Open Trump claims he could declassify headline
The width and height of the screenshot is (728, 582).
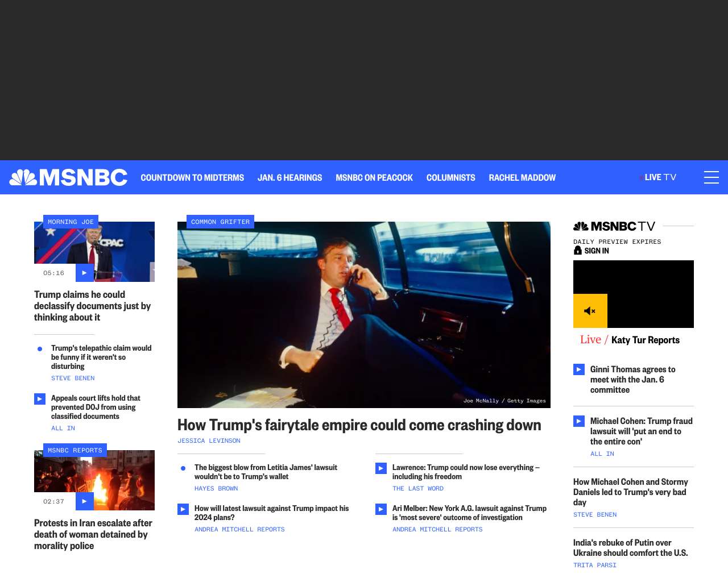(x=92, y=306)
